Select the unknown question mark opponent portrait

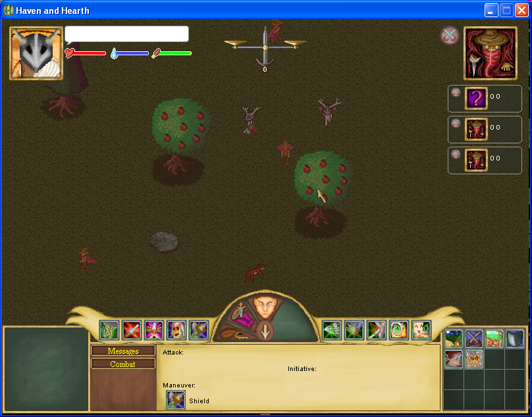476,98
